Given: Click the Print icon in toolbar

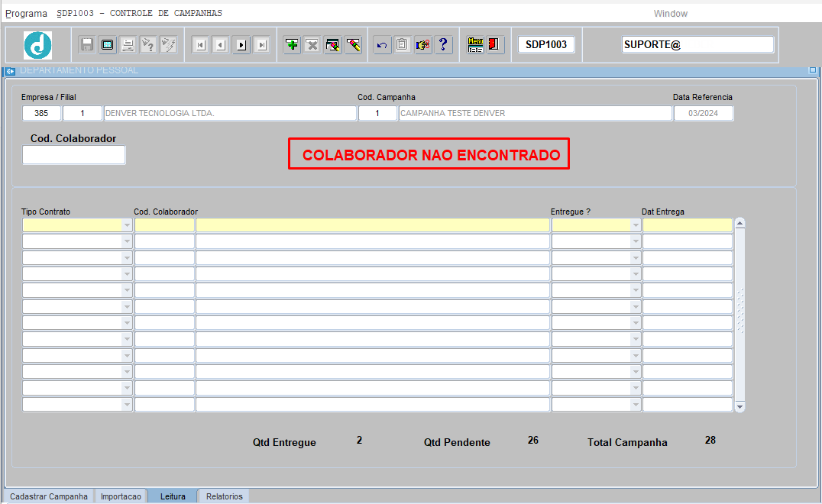Looking at the screenshot, I should [x=128, y=45].
